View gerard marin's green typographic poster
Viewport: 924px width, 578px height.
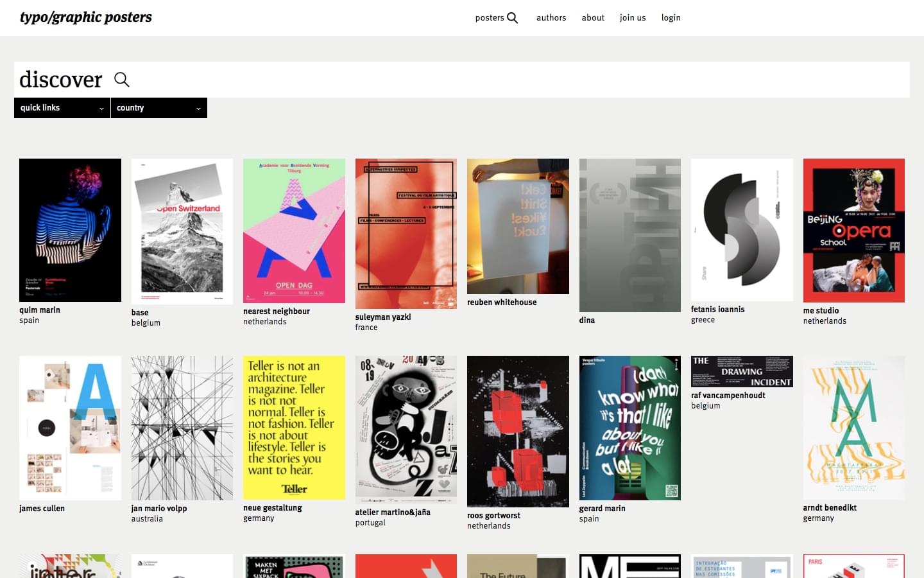click(x=630, y=428)
